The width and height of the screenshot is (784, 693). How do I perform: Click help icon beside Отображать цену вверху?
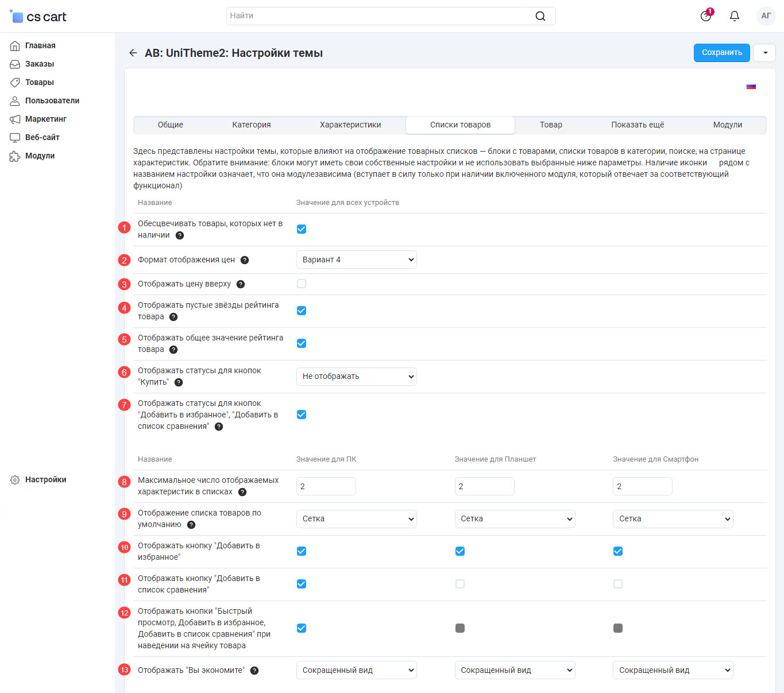(x=241, y=284)
